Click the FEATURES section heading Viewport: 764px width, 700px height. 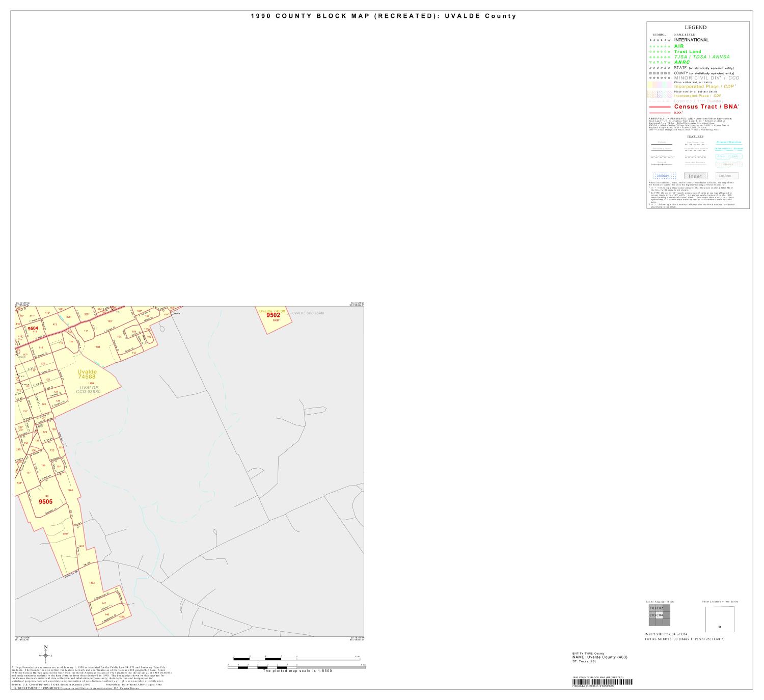pos(695,136)
